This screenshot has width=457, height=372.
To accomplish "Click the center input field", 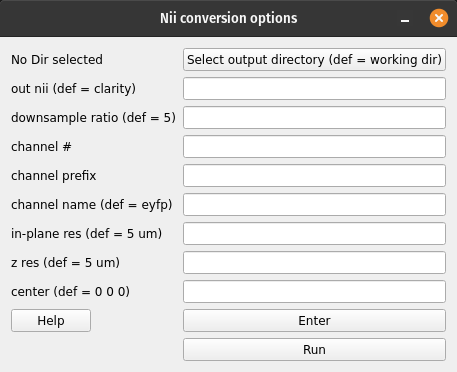I will tap(314, 292).
